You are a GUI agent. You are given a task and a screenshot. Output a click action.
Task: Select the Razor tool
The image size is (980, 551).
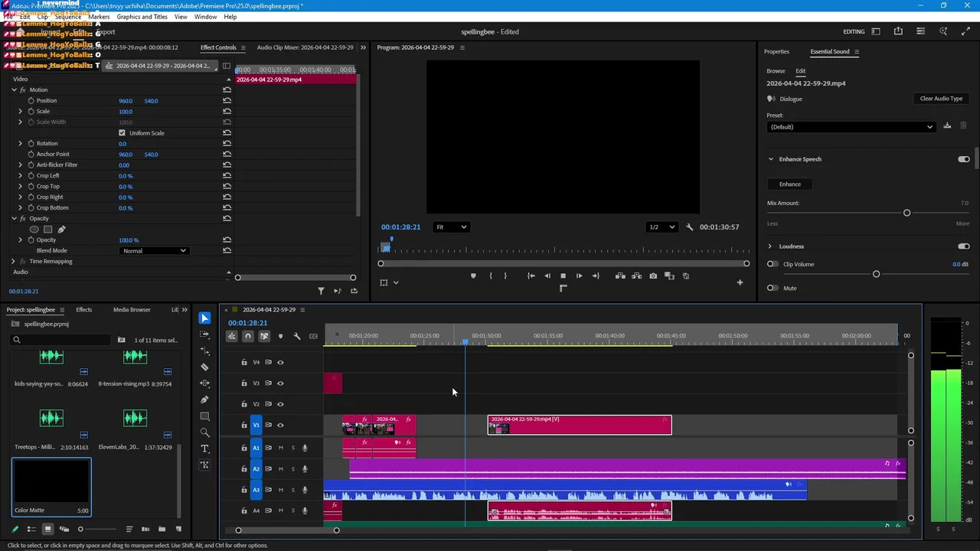(x=204, y=367)
